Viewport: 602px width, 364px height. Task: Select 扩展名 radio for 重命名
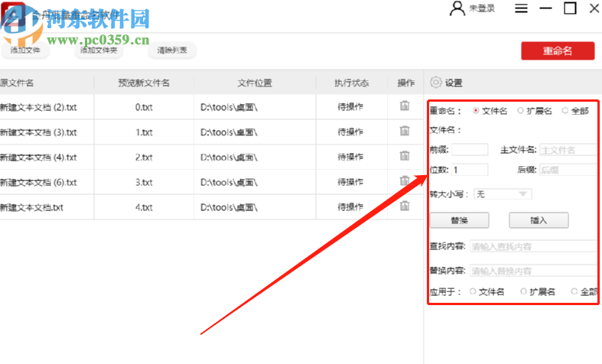tap(520, 111)
